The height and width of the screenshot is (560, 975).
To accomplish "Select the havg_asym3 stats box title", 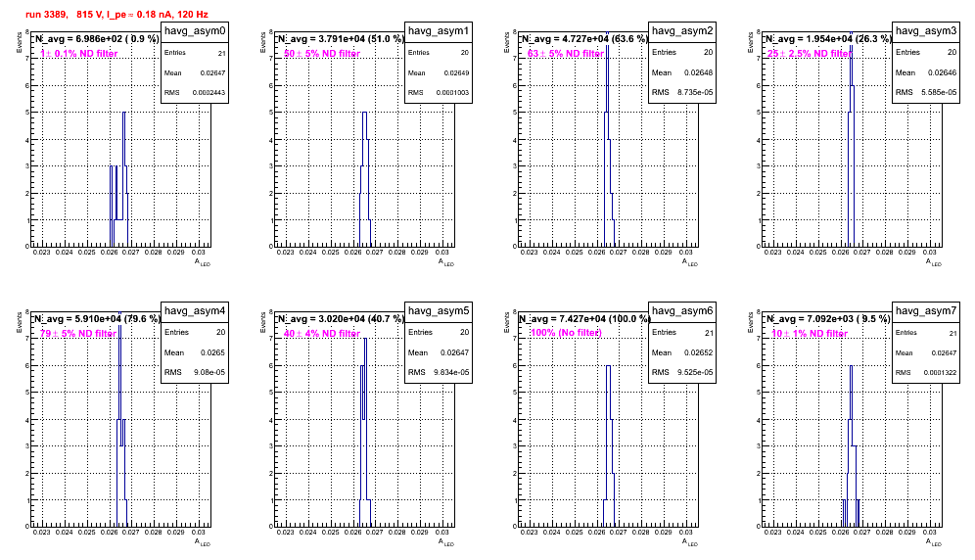I will [926, 31].
